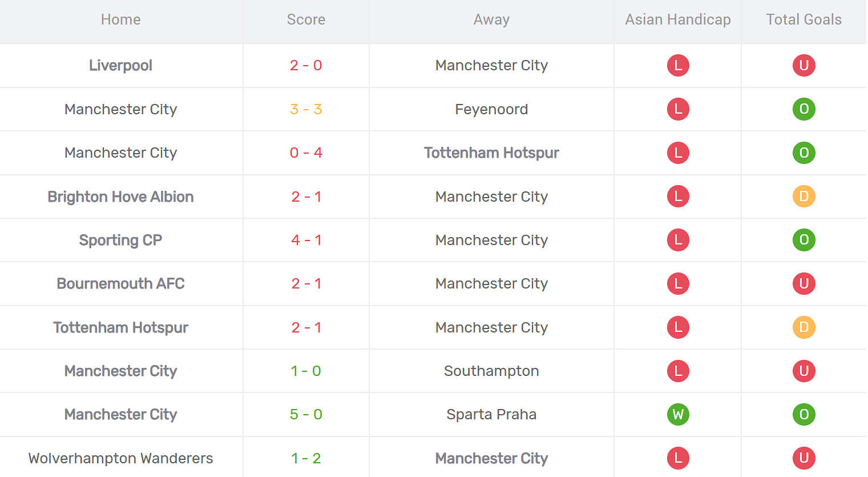This screenshot has height=477, width=868.
Task: Click red U badge in Bournemouth AFC row
Action: 804,283
